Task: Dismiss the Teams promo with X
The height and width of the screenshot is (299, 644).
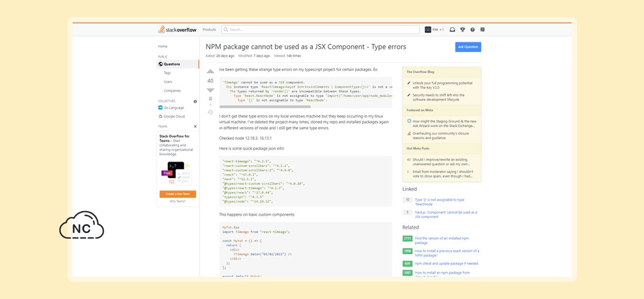Action: [x=195, y=126]
